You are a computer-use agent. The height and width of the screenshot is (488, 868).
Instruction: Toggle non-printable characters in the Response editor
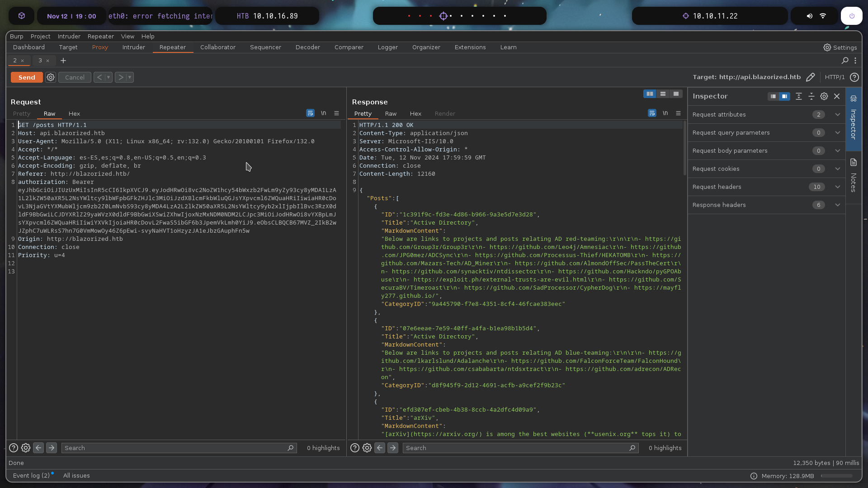665,113
